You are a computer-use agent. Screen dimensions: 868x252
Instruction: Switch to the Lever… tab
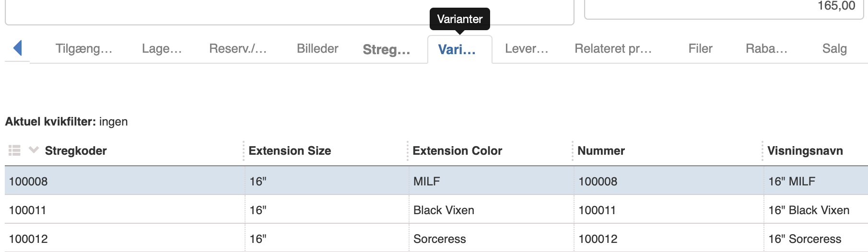click(527, 48)
